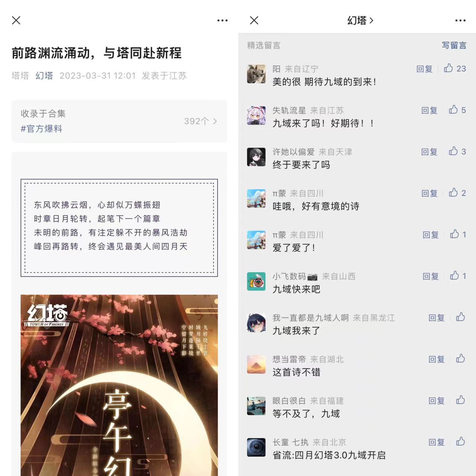Click 写留言 to write a comment
The width and height of the screenshot is (476, 476).
tap(454, 45)
